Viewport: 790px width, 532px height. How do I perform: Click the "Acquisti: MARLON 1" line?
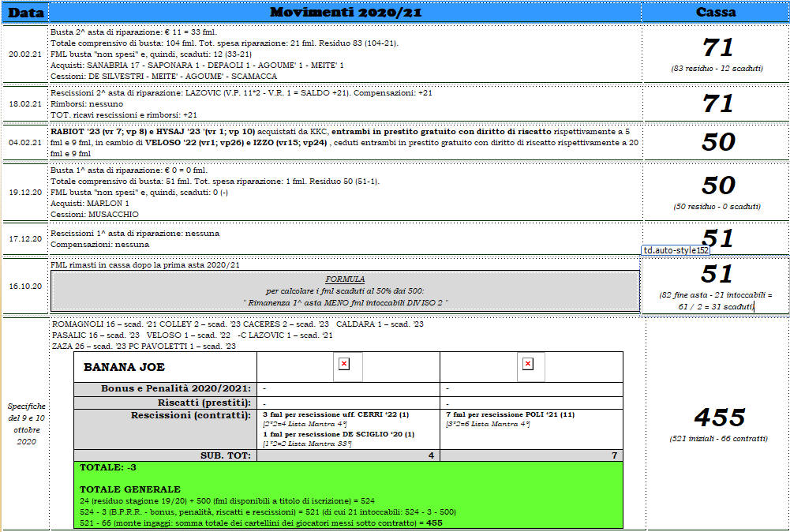click(x=90, y=204)
